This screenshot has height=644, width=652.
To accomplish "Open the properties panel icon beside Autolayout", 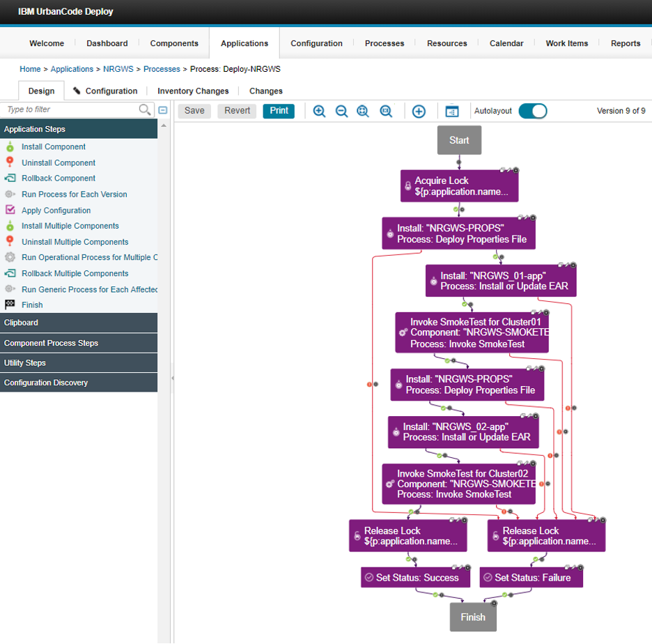I will pyautogui.click(x=451, y=111).
